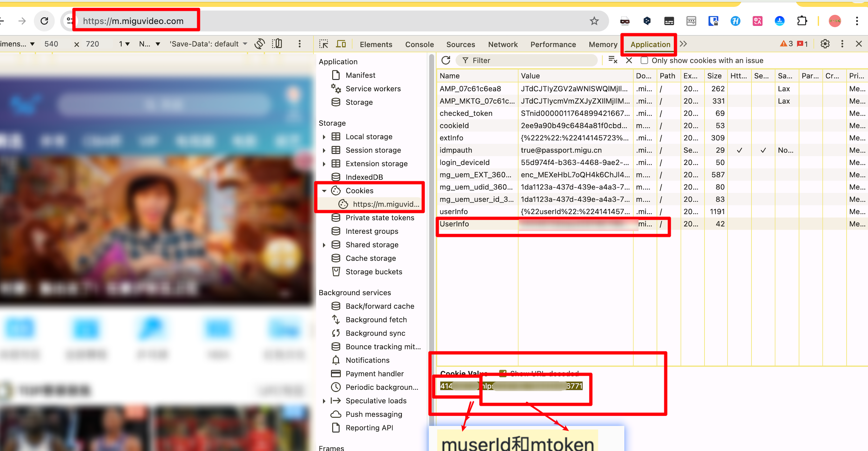Screen dimensions: 868x451
Task: Expand the Local storage tree node
Action: pyautogui.click(x=324, y=137)
